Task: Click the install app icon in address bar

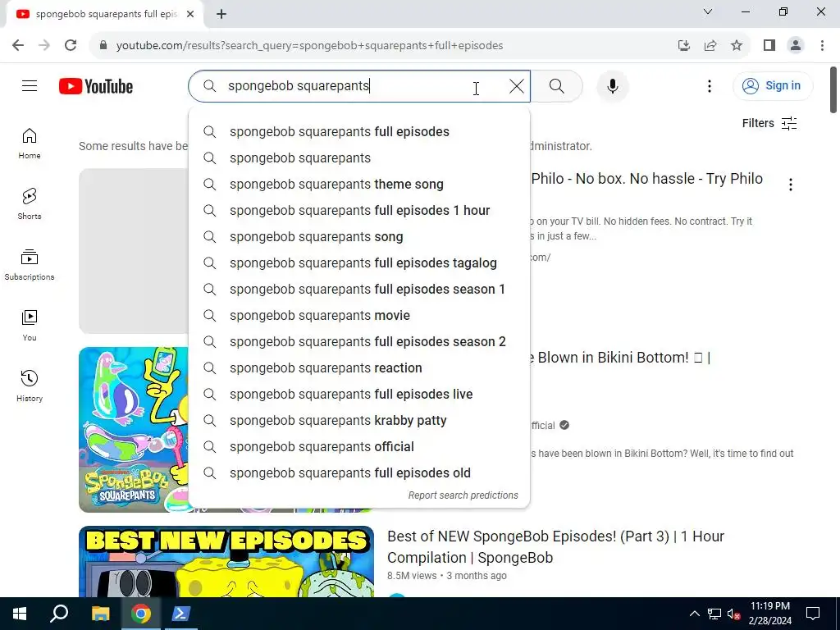Action: pos(683,46)
